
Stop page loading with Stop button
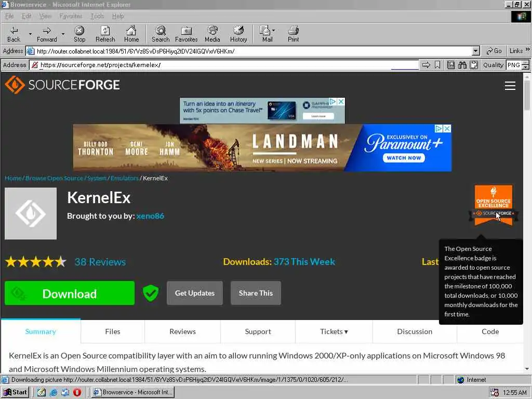point(79,34)
